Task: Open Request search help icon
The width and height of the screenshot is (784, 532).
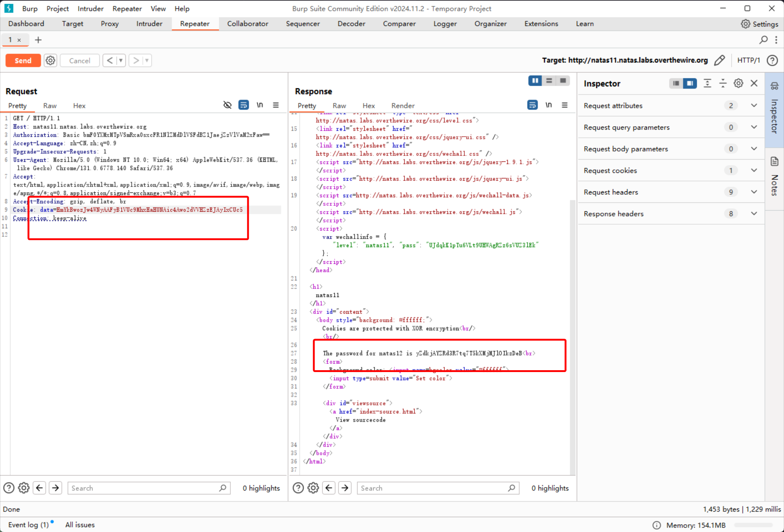Action: tap(9, 488)
